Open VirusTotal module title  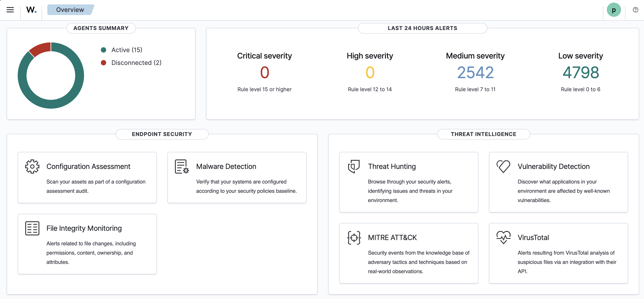(533, 238)
